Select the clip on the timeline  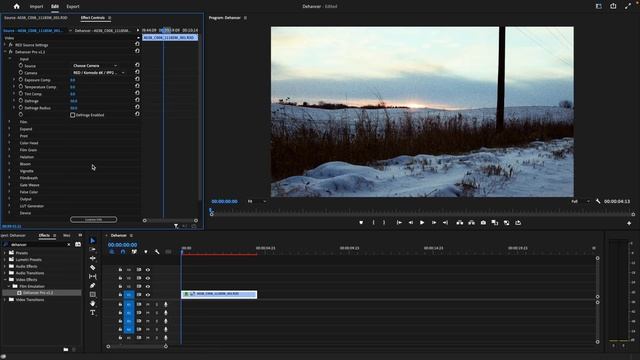[x=219, y=294]
